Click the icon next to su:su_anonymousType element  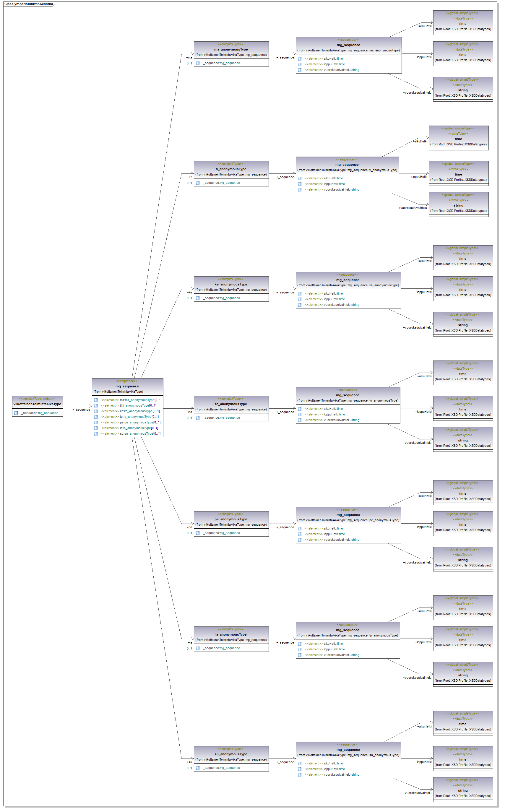coord(95,434)
